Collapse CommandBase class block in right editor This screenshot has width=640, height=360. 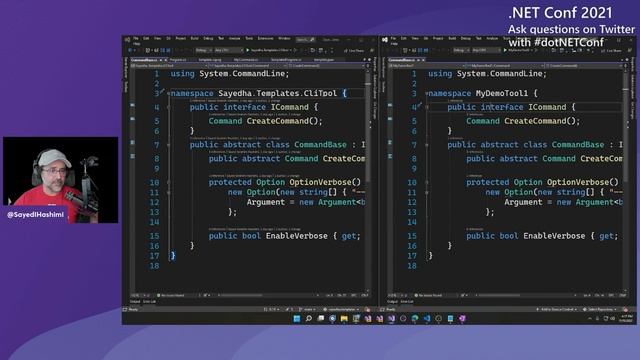tap(427, 145)
